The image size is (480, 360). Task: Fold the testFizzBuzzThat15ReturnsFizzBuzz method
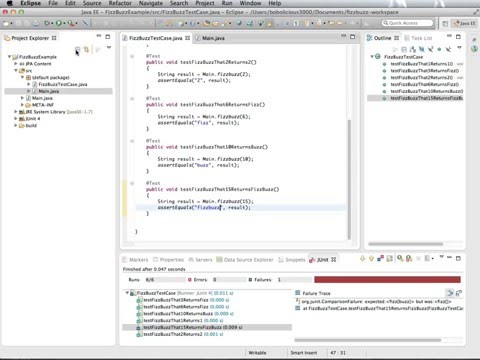[132, 183]
